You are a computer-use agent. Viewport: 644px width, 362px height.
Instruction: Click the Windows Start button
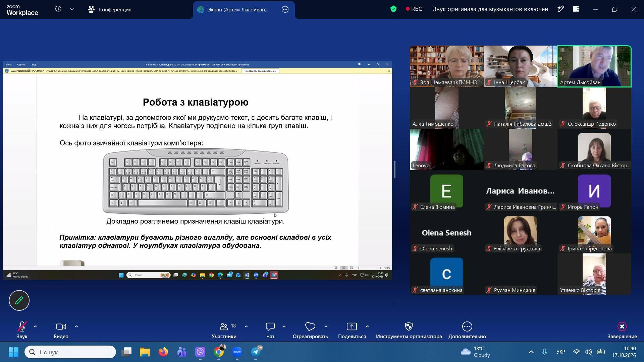pyautogui.click(x=13, y=352)
